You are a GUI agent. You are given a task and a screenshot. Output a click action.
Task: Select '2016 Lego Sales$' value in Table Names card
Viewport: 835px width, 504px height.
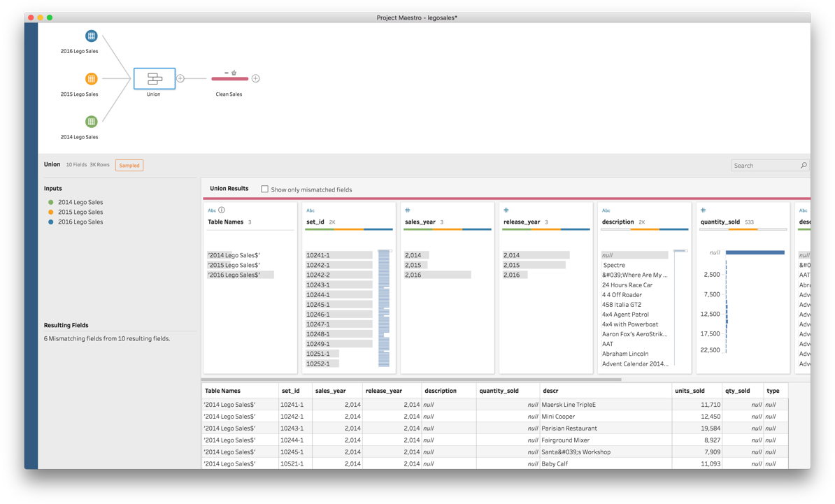coord(241,275)
